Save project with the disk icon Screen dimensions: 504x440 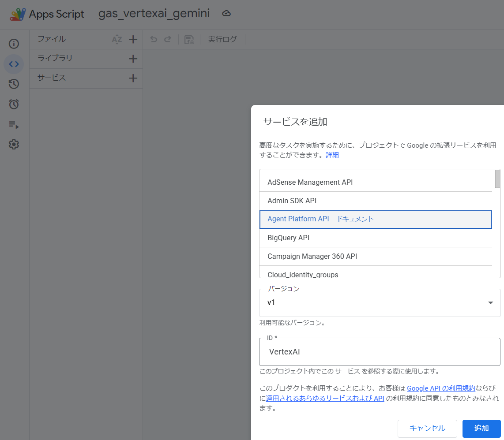[x=189, y=40]
